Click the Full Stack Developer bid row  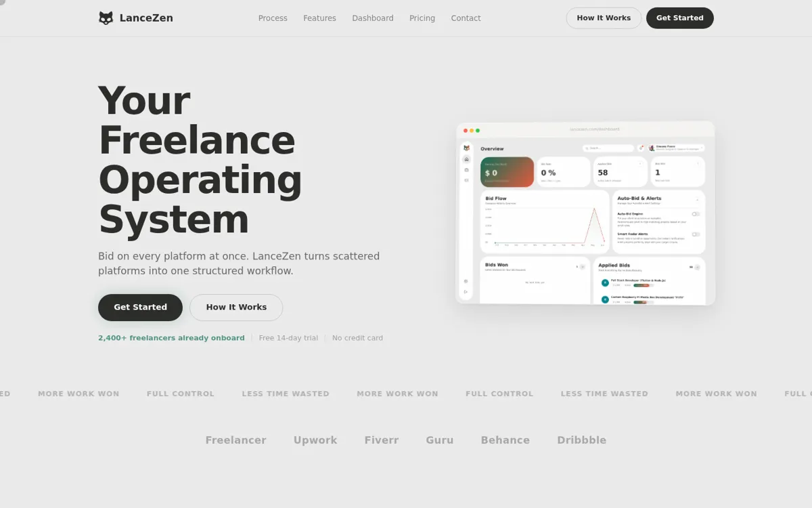648,282
